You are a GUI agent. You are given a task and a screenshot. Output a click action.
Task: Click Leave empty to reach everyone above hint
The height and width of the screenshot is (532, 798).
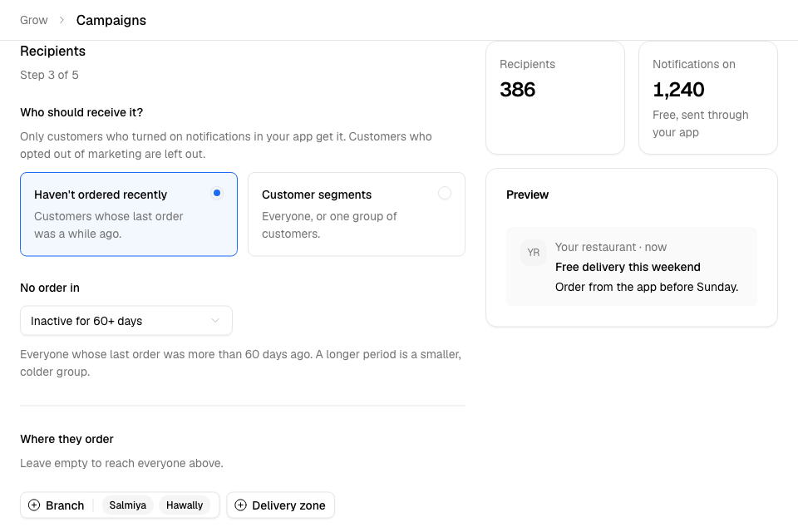pos(121,463)
